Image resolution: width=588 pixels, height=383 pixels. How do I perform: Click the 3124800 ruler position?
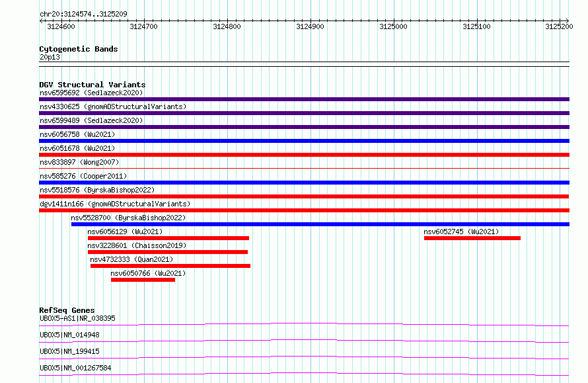[x=227, y=26]
